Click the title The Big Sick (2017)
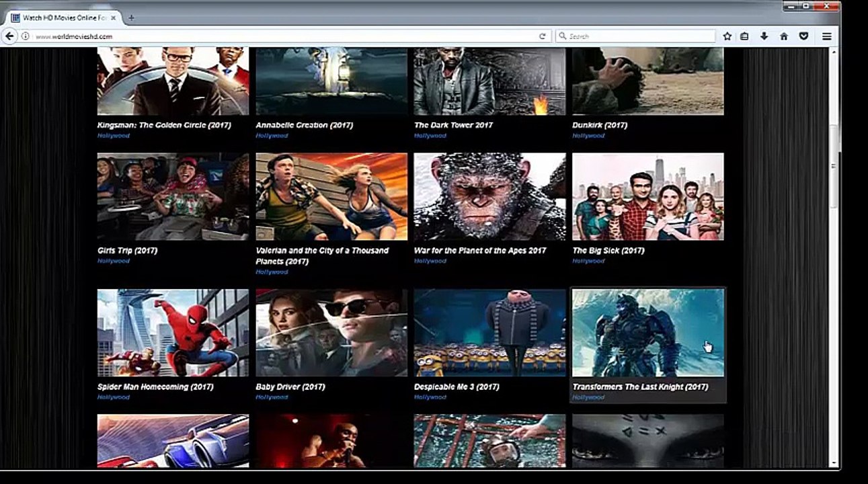Viewport: 868px width, 484px height. 608,251
